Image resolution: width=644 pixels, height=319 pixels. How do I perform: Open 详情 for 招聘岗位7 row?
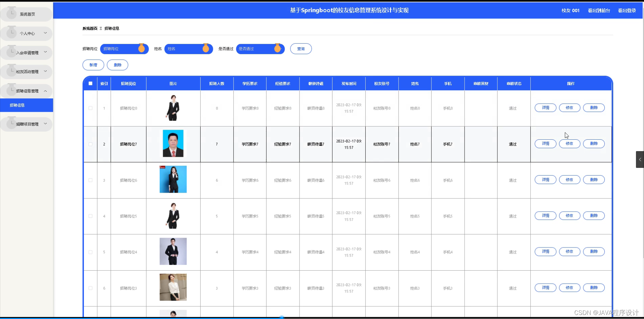tap(545, 144)
